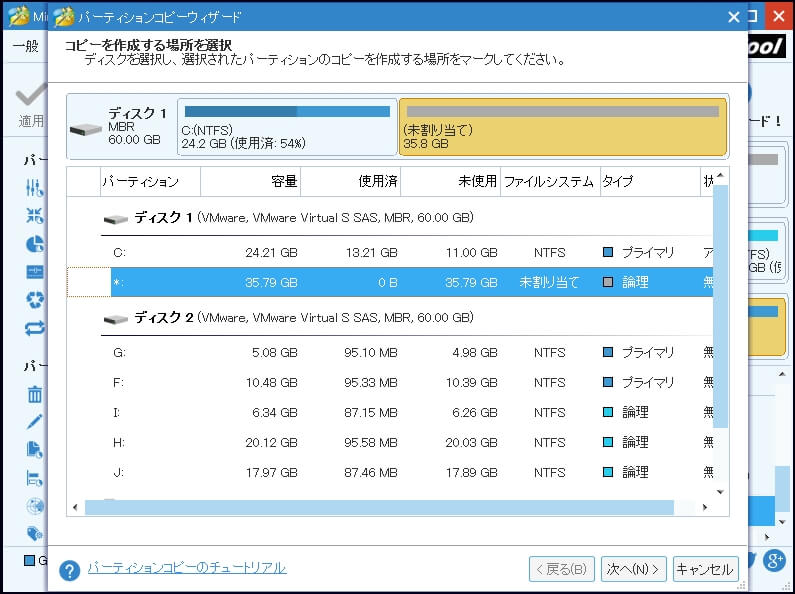This screenshot has width=795, height=594.
Task: Select the G: partition label
Action: point(120,352)
